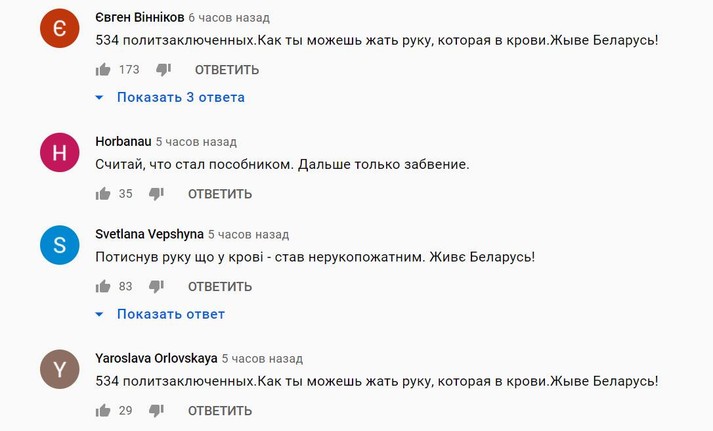The height and width of the screenshot is (431, 713).
Task: Dislike Svetlana Vepshyna's comment
Action: (156, 287)
